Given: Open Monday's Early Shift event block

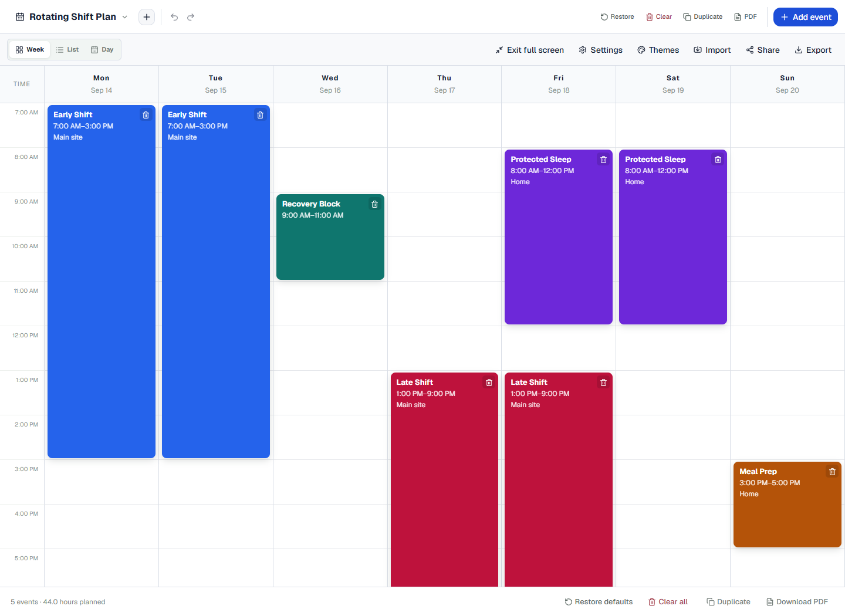Looking at the screenshot, I should pyautogui.click(x=102, y=282).
